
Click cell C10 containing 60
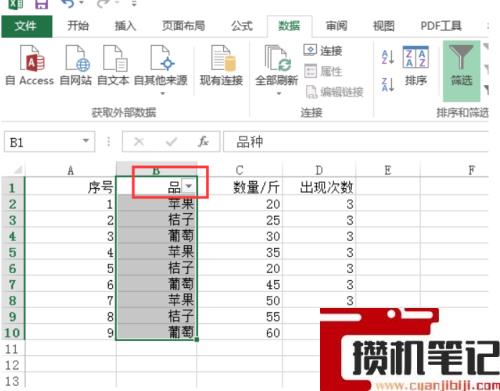[240, 332]
